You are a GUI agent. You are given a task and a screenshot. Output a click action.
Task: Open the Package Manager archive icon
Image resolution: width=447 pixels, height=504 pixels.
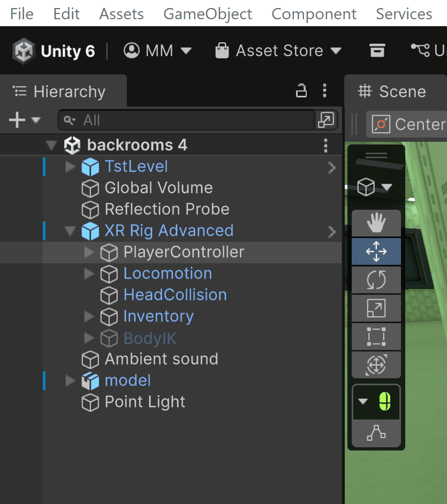377,50
